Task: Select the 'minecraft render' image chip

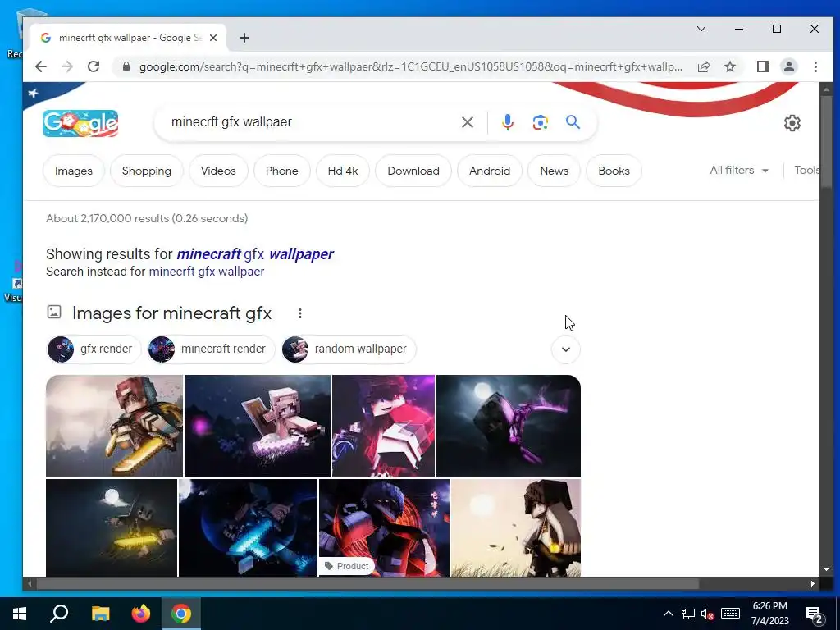Action: click(211, 349)
